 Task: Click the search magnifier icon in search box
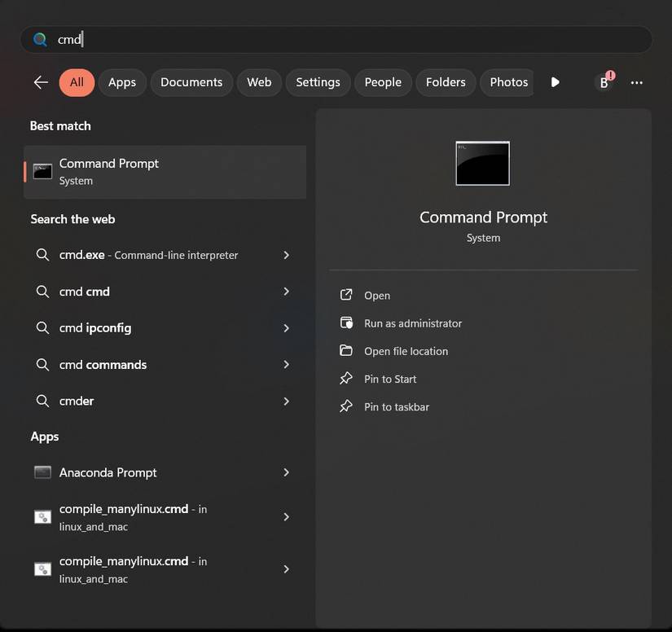click(x=40, y=39)
